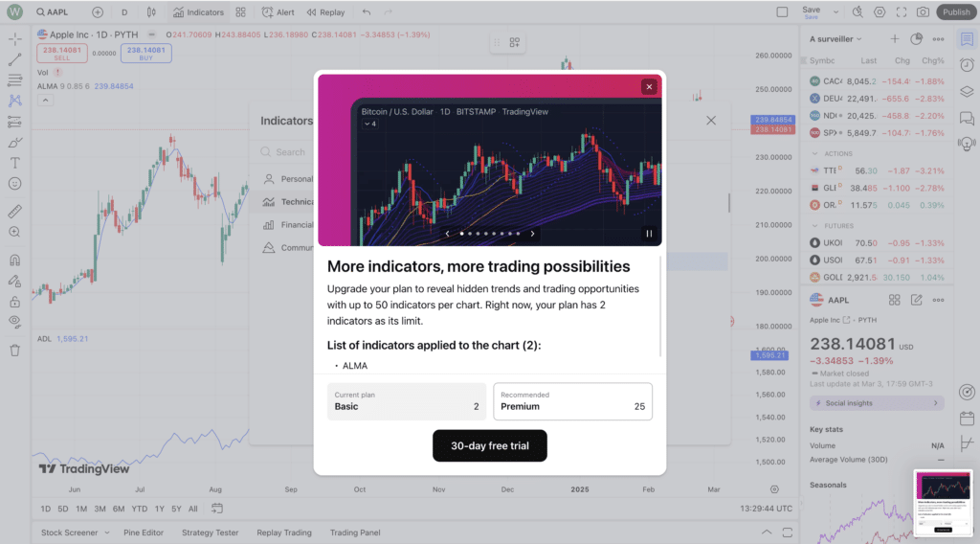
Task: Pick the text annotation tool
Action: 14,163
